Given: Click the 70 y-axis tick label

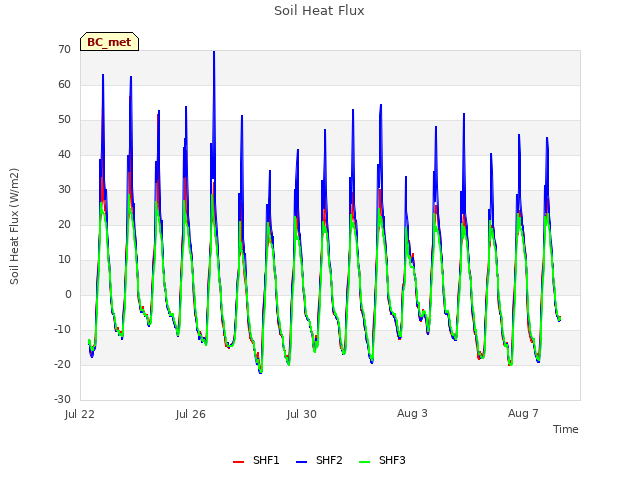Looking at the screenshot, I should (64, 49).
